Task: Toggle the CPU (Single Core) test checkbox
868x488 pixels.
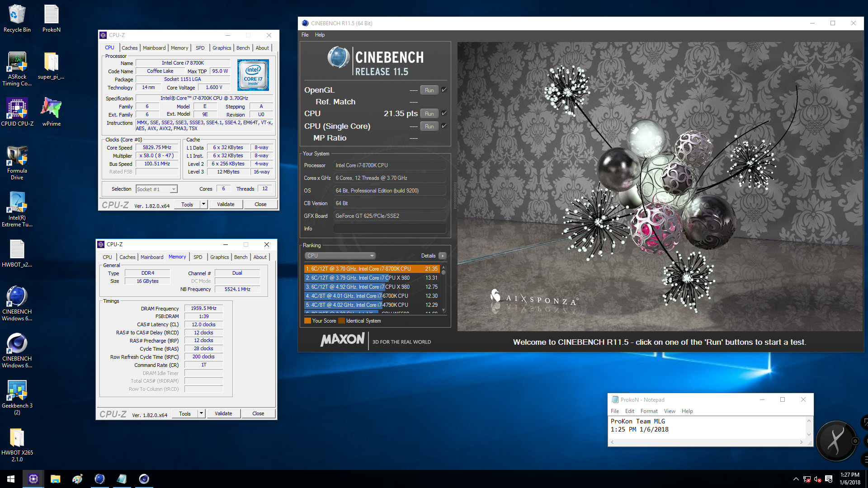Action: [444, 126]
